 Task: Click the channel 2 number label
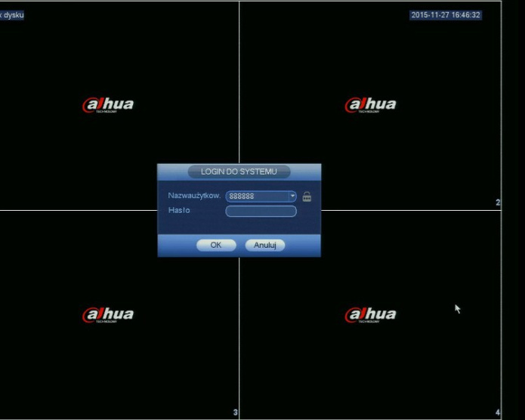click(x=497, y=202)
